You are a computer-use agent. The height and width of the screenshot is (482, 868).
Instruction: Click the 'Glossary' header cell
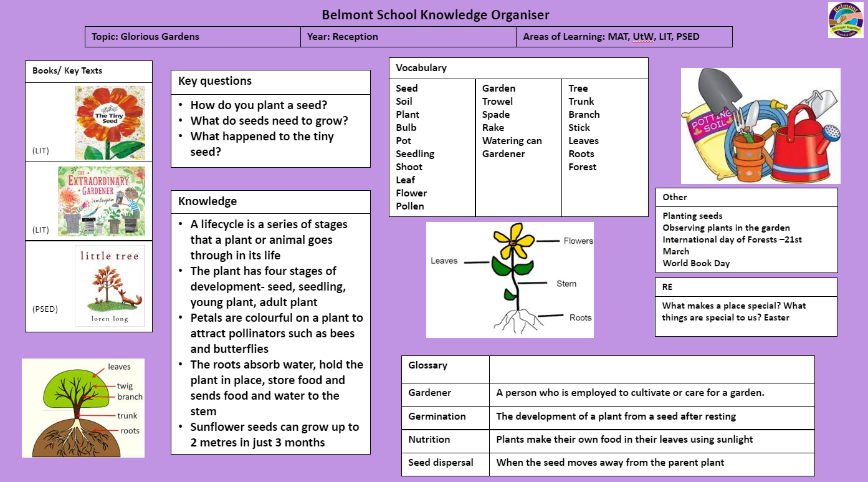[446, 370]
